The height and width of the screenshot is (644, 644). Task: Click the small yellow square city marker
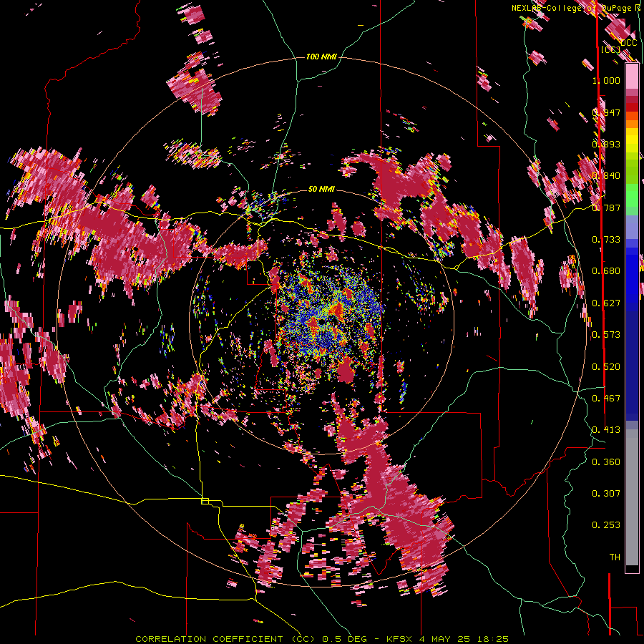pos(205,501)
